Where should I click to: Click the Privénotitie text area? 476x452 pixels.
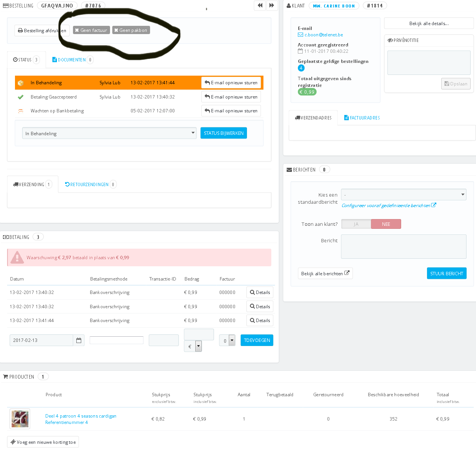click(429, 63)
